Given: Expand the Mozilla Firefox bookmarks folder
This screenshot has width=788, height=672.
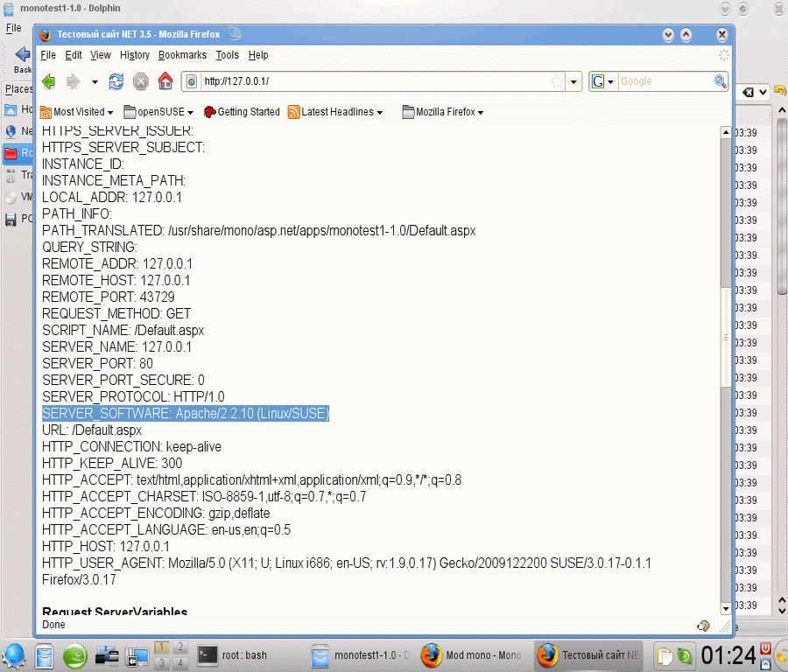Looking at the screenshot, I should coord(443,112).
